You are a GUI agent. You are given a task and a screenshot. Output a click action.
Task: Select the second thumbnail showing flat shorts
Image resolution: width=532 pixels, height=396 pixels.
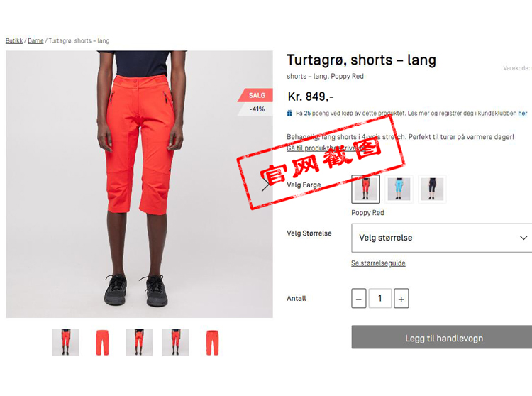click(102, 343)
